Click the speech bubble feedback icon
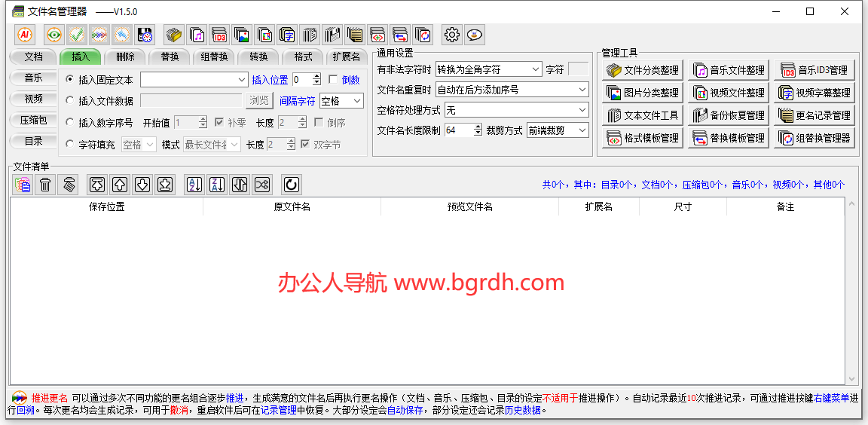Screen dimensions: 868x425 coord(475,35)
